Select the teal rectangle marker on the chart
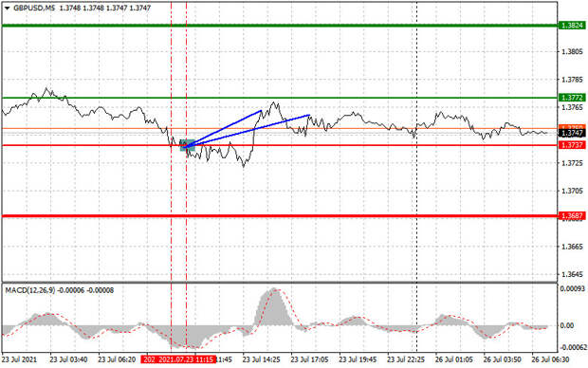 click(187, 145)
